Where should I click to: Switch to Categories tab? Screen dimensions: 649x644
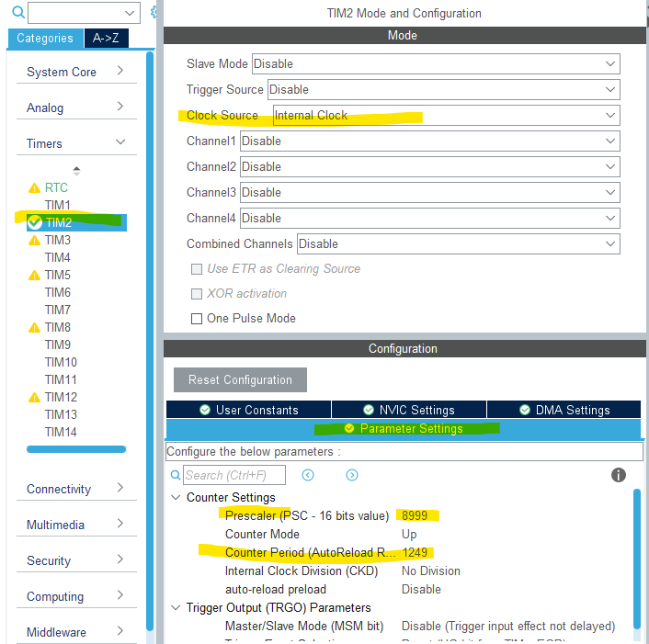45,38
